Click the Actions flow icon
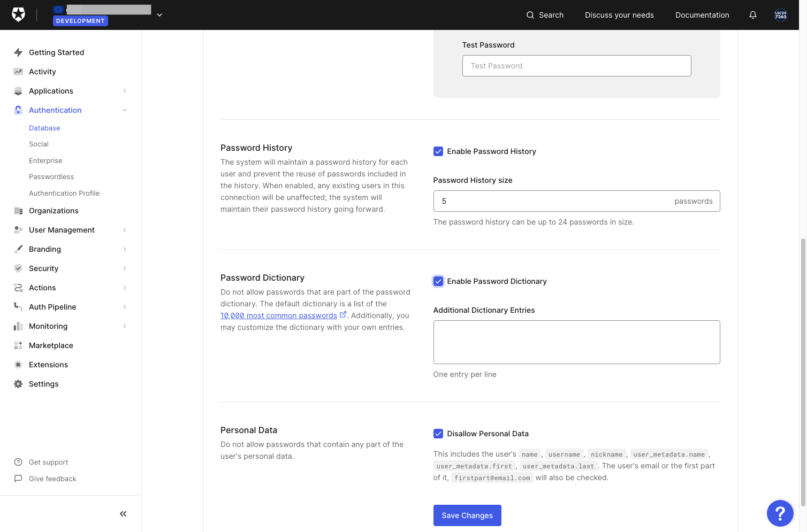Image resolution: width=807 pixels, height=532 pixels. (x=18, y=288)
